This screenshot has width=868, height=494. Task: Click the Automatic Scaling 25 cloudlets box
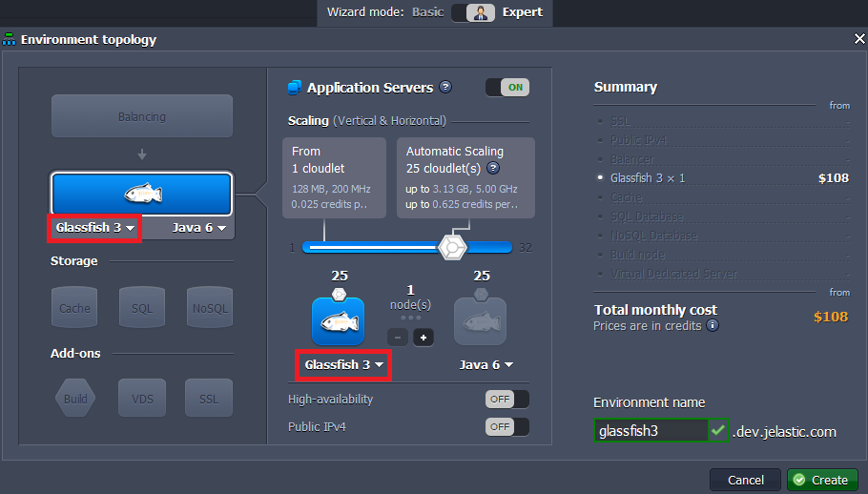tap(465, 177)
